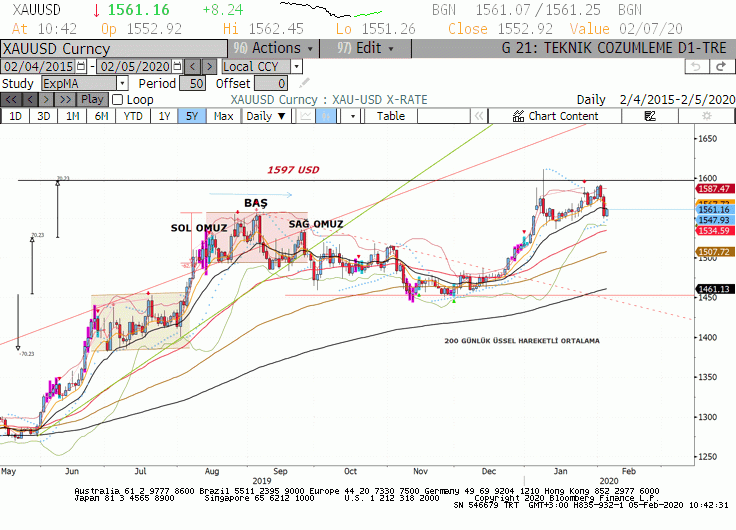Click the annotation edit pencil icon

(x=304, y=84)
